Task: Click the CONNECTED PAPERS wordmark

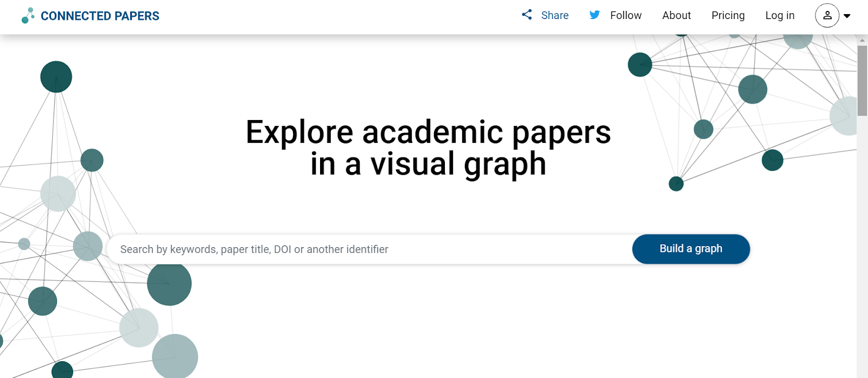Action: [x=100, y=15]
